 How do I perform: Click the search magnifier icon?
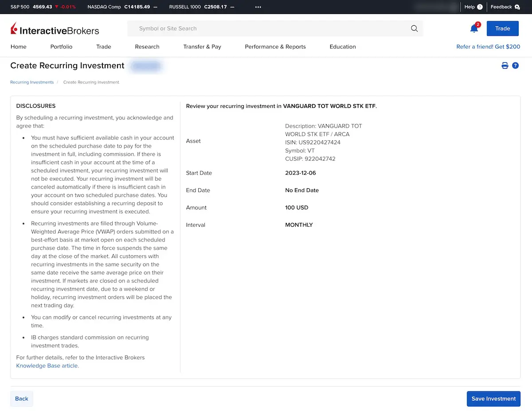pos(415,28)
